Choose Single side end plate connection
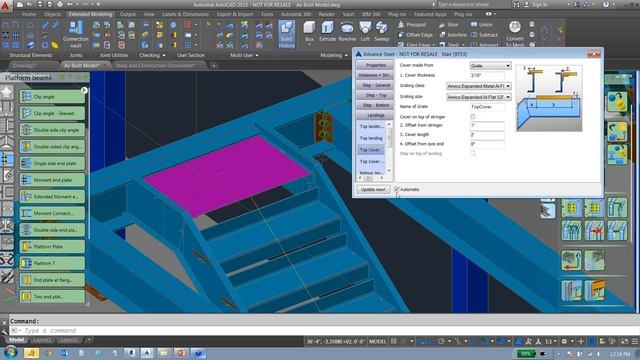 [52, 163]
